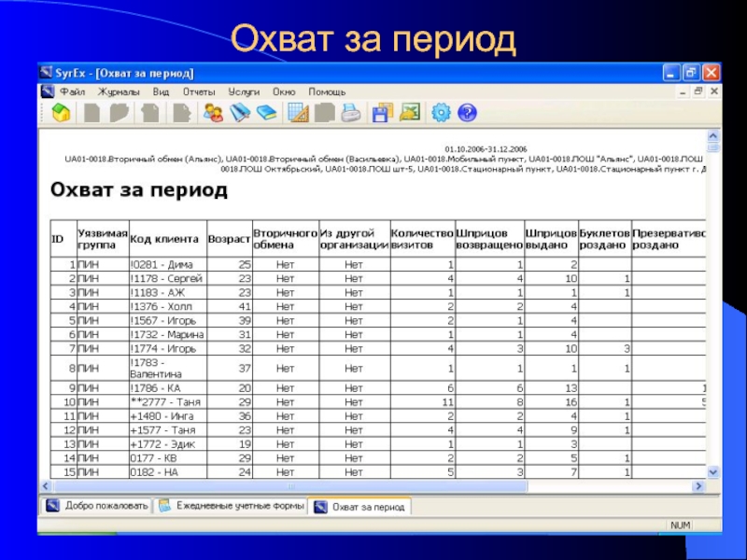Image resolution: width=747 pixels, height=560 pixels.
Task: Click the printer icon in toolbar
Action: (350, 113)
